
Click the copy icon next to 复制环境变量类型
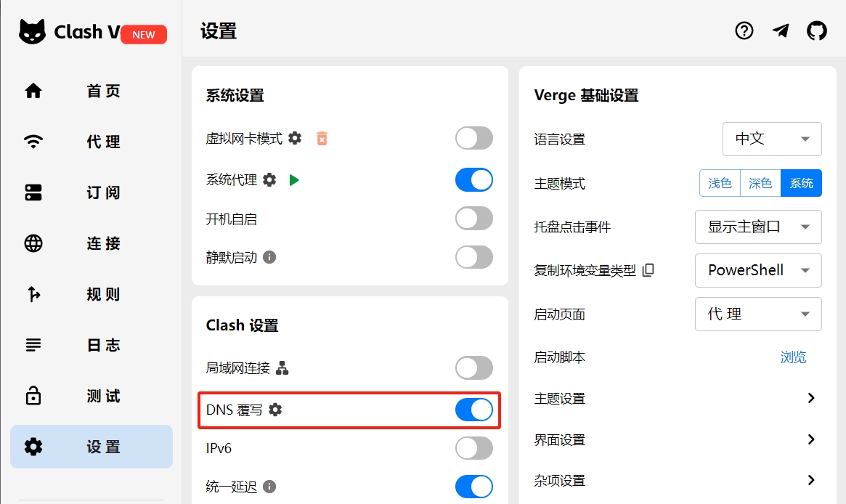pos(647,269)
